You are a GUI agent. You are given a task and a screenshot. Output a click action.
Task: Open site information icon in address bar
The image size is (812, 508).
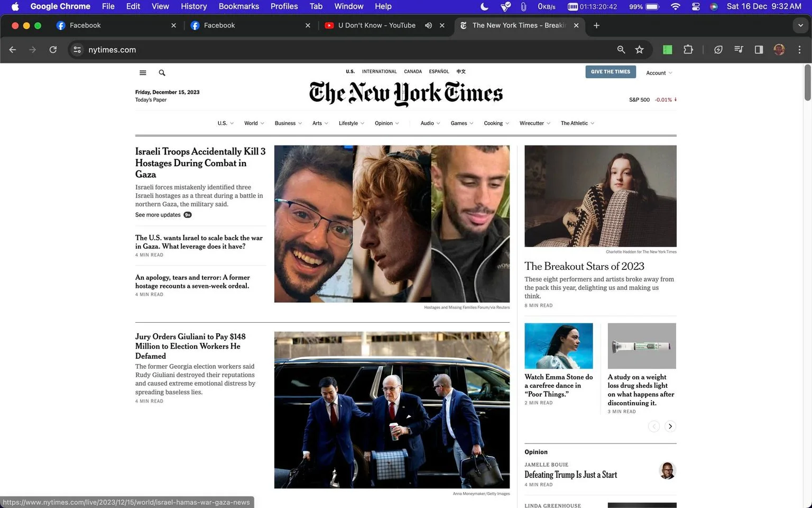tap(77, 50)
